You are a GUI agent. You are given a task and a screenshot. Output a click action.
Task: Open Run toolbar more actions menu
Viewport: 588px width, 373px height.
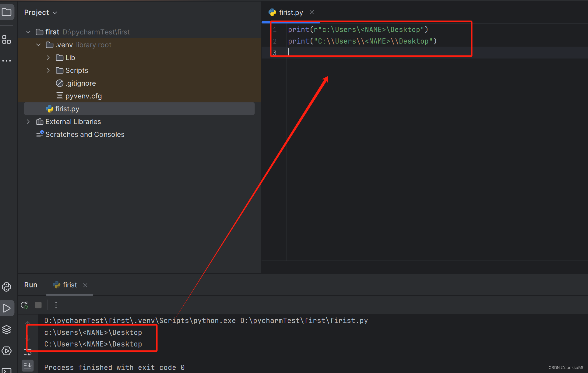coord(56,305)
